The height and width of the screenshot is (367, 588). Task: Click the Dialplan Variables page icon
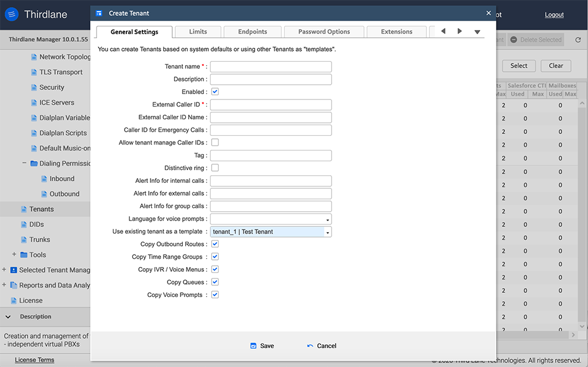pyautogui.click(x=34, y=118)
